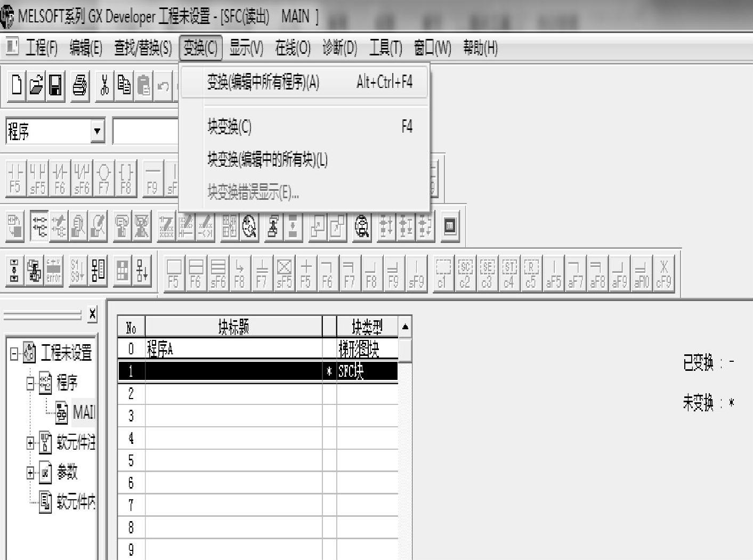753x560 pixels.
Task: Add a transition with the cross F5 icon
Action: (306, 273)
